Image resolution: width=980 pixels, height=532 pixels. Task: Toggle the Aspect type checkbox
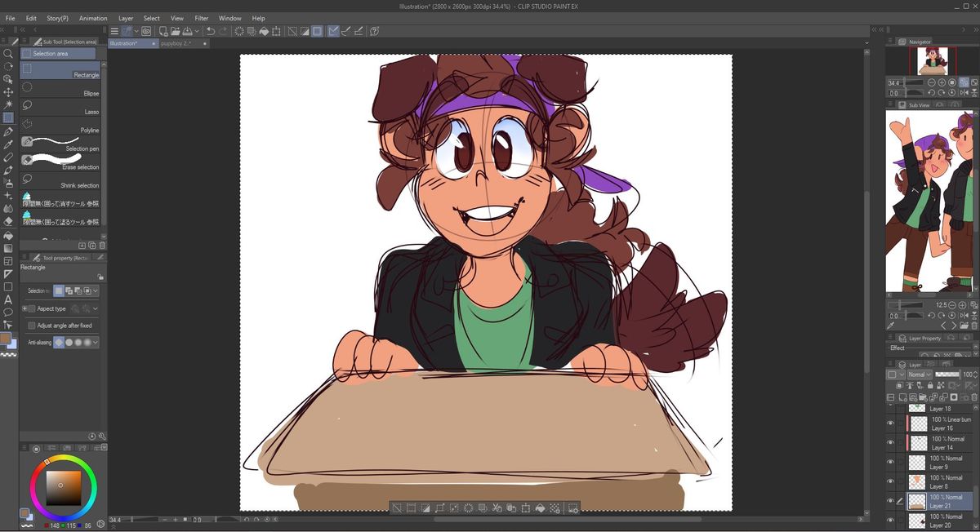32,308
